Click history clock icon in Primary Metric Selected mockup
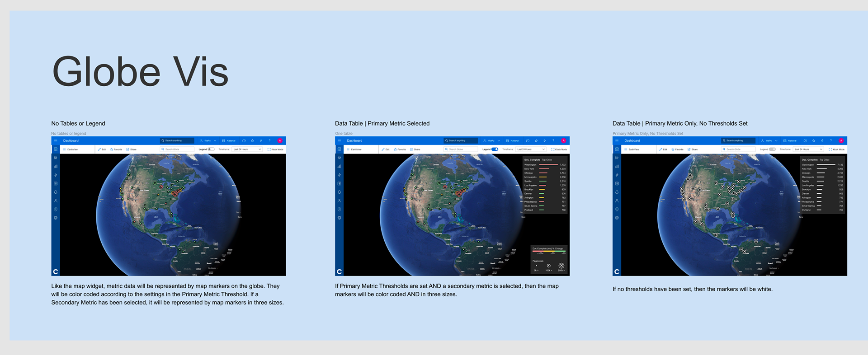The image size is (868, 355). point(528,140)
